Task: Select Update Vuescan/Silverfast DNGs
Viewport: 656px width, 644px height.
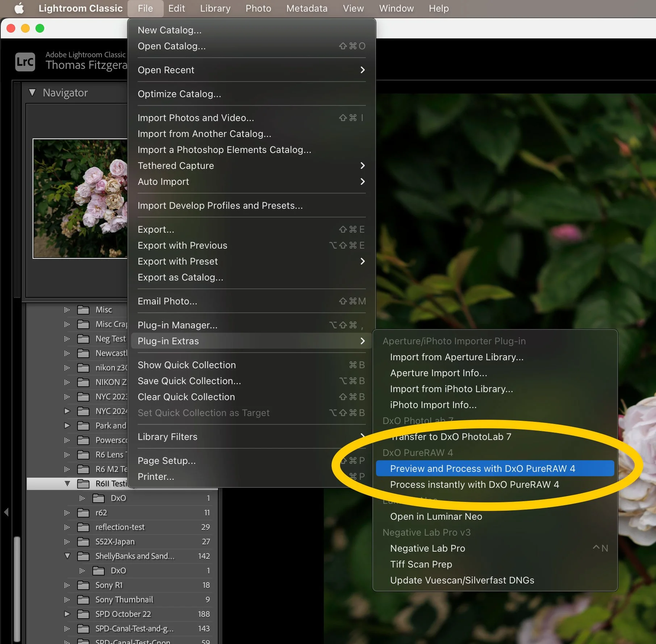Action: (x=495, y=580)
